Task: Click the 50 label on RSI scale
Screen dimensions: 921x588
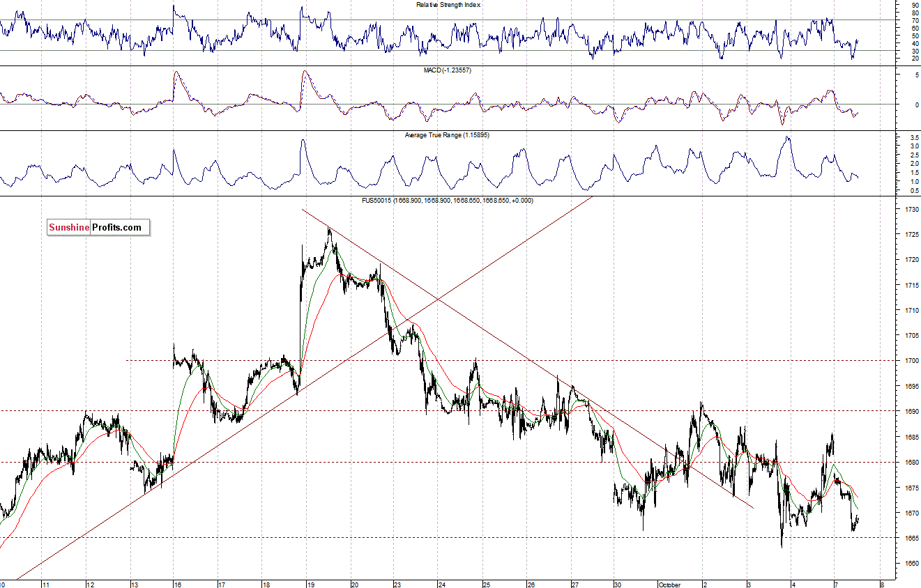Action: (x=915, y=36)
